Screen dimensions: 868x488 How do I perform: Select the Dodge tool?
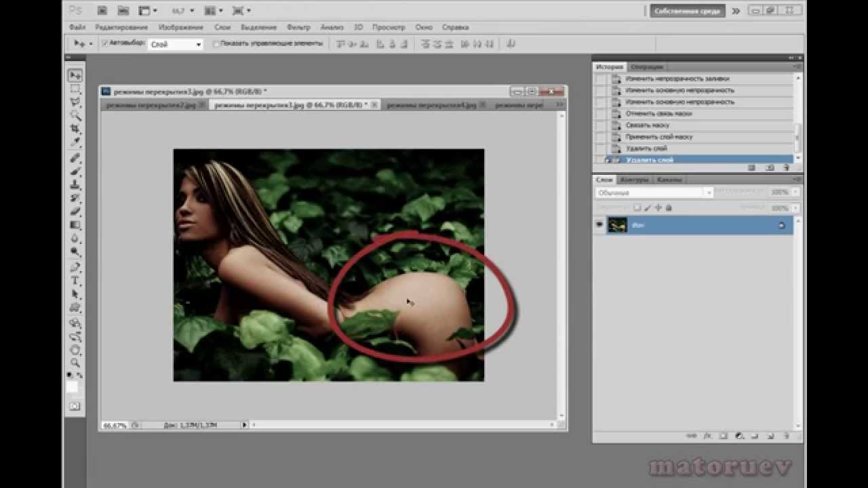tap(75, 252)
